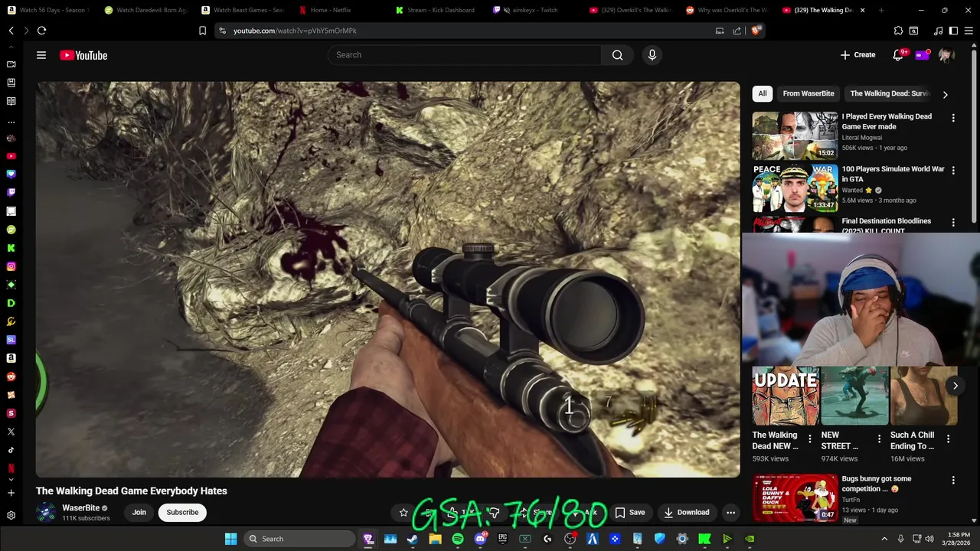Screen dimensions: 980x551
Task: Open options for '100 Players Simulate World War'
Action: tap(953, 170)
